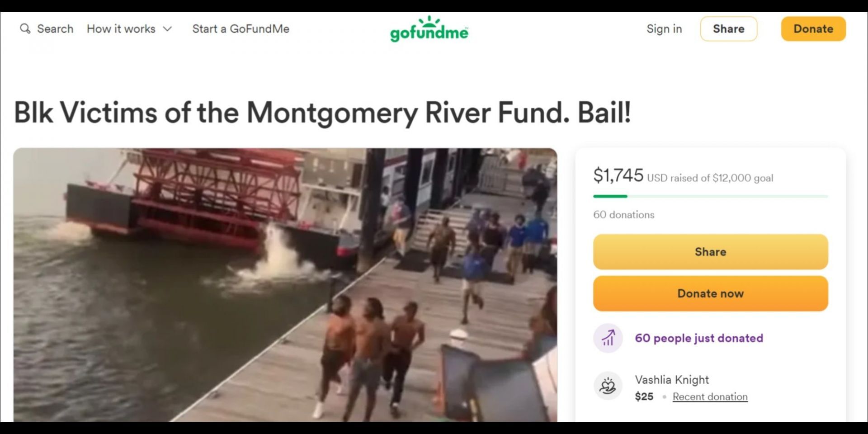Click the Sign in link
This screenshot has height=434, width=868.
[x=664, y=29]
